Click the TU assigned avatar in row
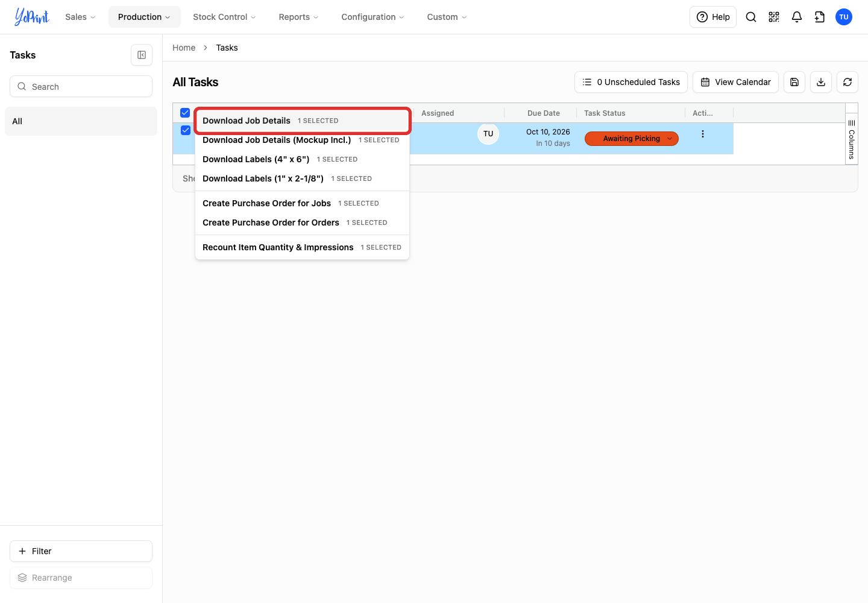868x603 pixels. click(x=488, y=134)
